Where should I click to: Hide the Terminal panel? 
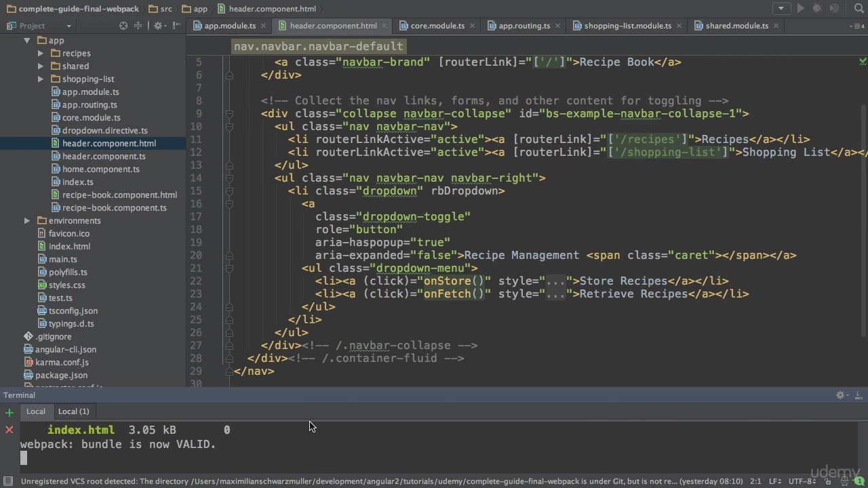858,395
